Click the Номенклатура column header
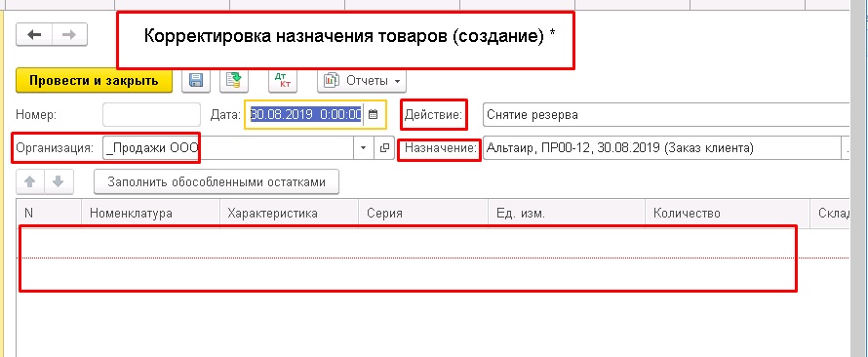The height and width of the screenshot is (357, 868). [x=150, y=214]
